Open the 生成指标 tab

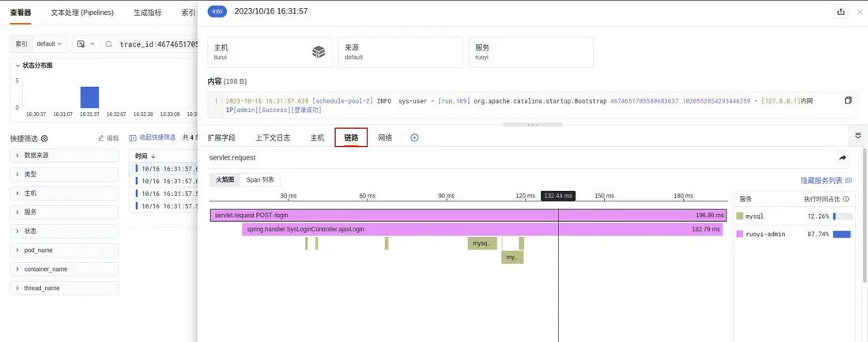(148, 12)
